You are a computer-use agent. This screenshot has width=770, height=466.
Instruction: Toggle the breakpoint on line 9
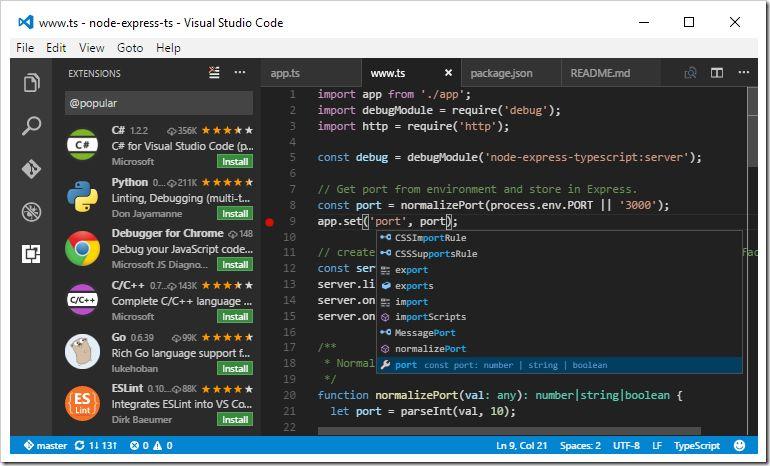(x=269, y=222)
